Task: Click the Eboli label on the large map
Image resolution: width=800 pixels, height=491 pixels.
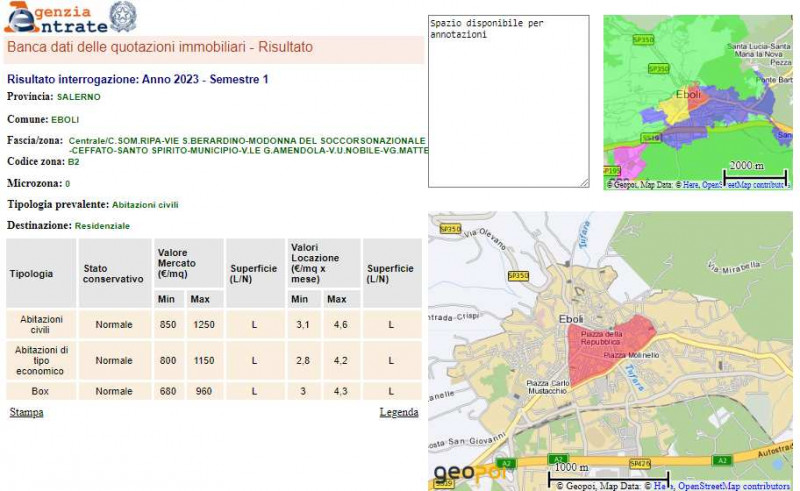Action: (x=570, y=319)
